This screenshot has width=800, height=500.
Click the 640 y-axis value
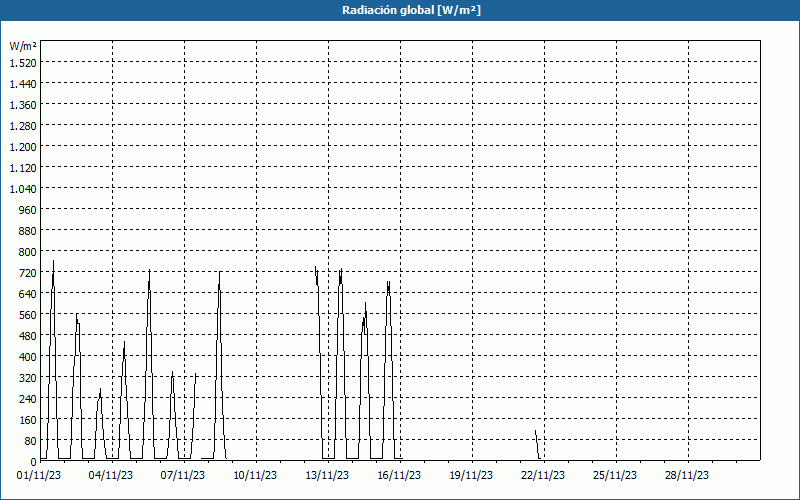[x=28, y=293]
